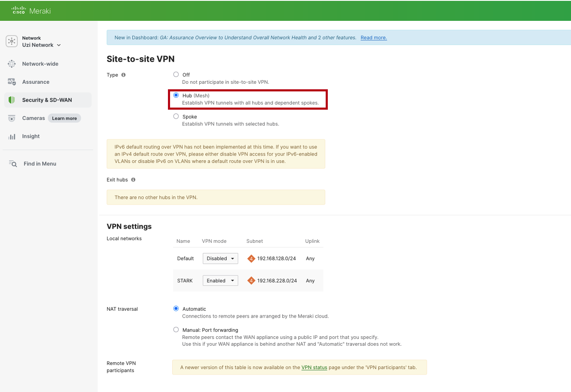The width and height of the screenshot is (571, 392).
Task: Click the info icon next to Type
Action: 123,75
